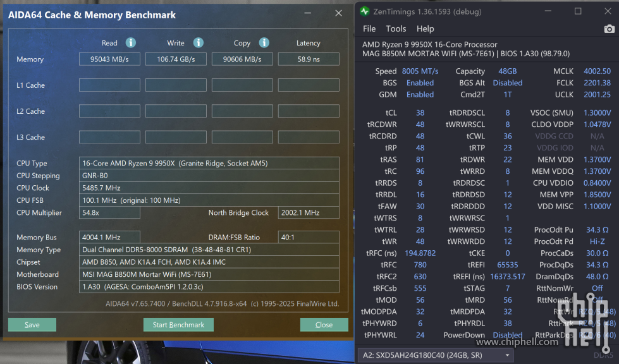Screen dimensions: 619x364
Task: Click the tPHYRDL value 38
Action: (507, 324)
